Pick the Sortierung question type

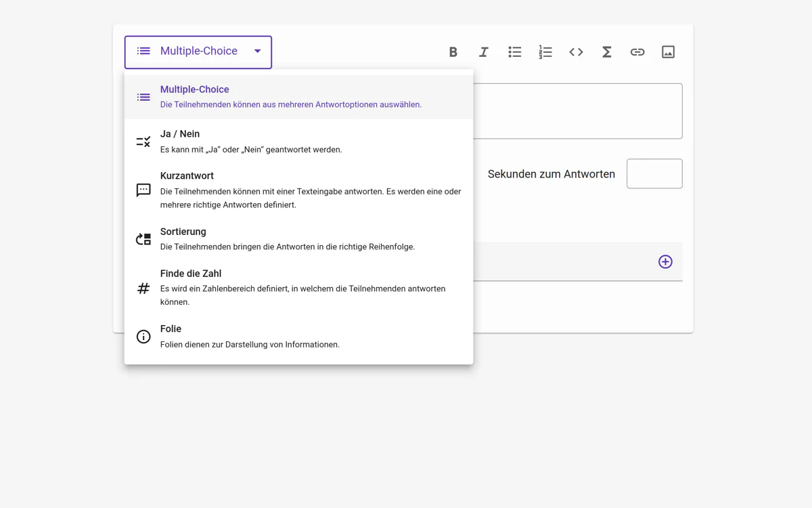298,239
